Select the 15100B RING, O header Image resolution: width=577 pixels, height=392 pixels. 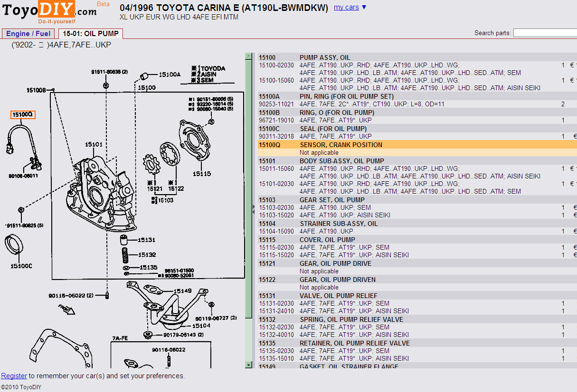click(417, 112)
